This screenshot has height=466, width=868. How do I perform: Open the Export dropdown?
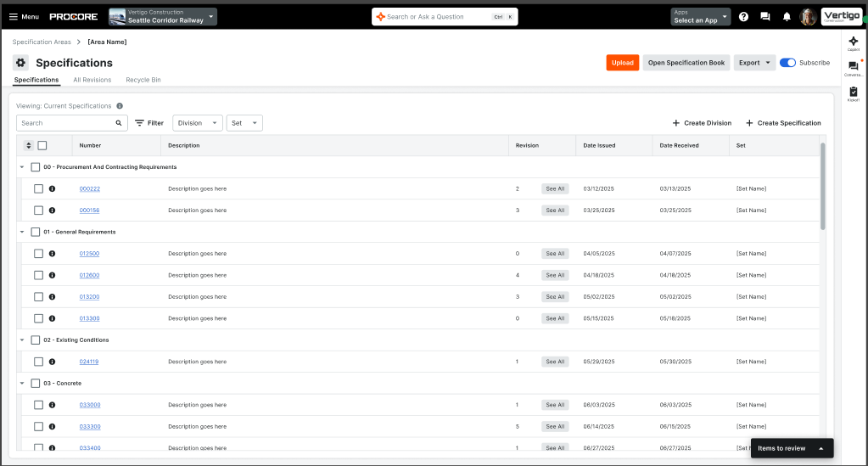click(754, 63)
